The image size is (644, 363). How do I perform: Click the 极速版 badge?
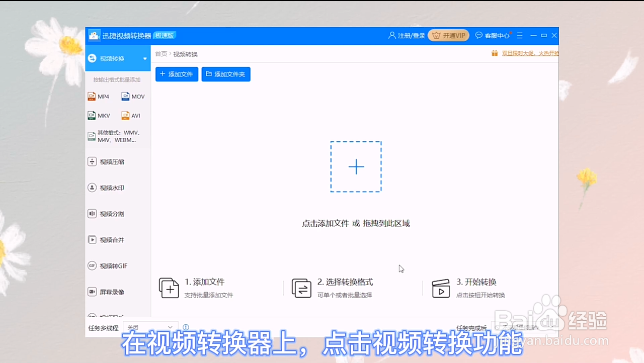(165, 36)
